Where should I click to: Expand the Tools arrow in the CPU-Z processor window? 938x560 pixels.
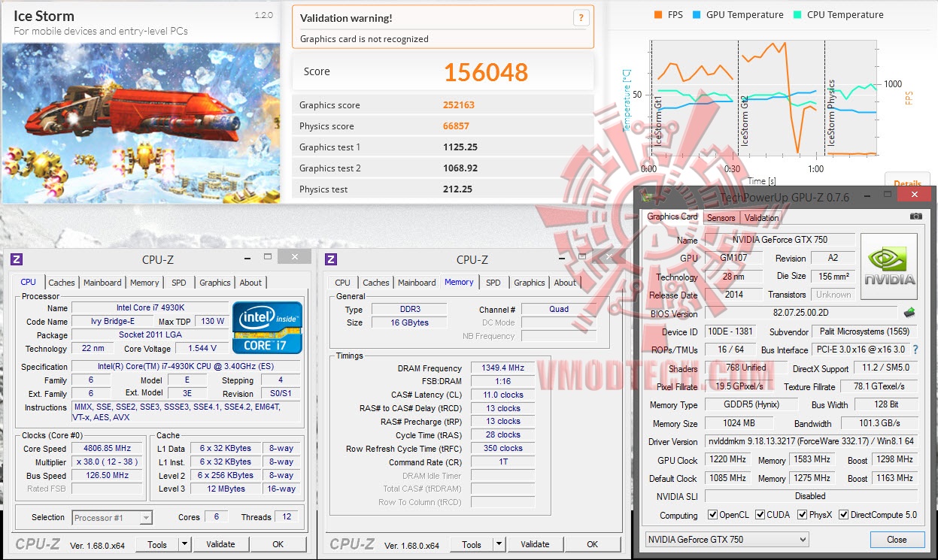184,544
